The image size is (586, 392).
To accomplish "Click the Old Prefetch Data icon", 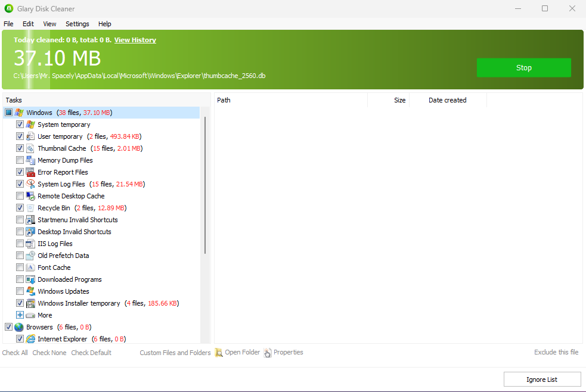I will pyautogui.click(x=30, y=256).
